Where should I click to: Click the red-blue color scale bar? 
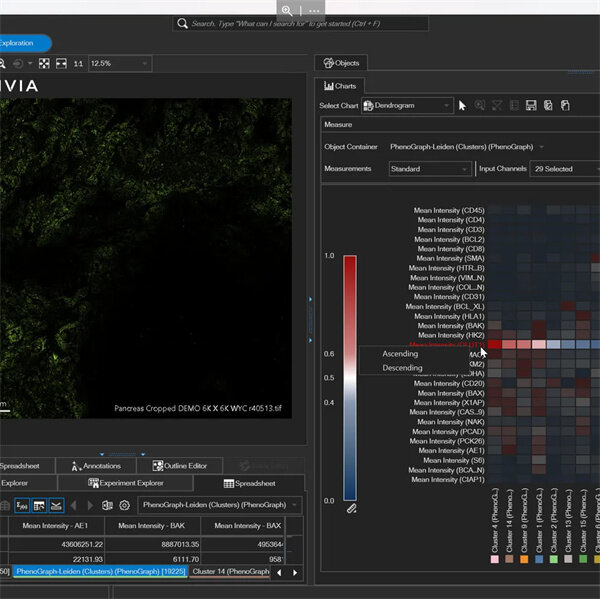tap(349, 377)
